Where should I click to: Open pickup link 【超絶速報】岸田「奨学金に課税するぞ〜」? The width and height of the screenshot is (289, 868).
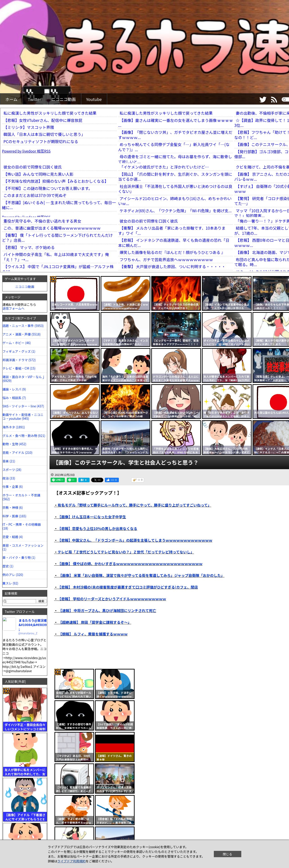coord(93,622)
